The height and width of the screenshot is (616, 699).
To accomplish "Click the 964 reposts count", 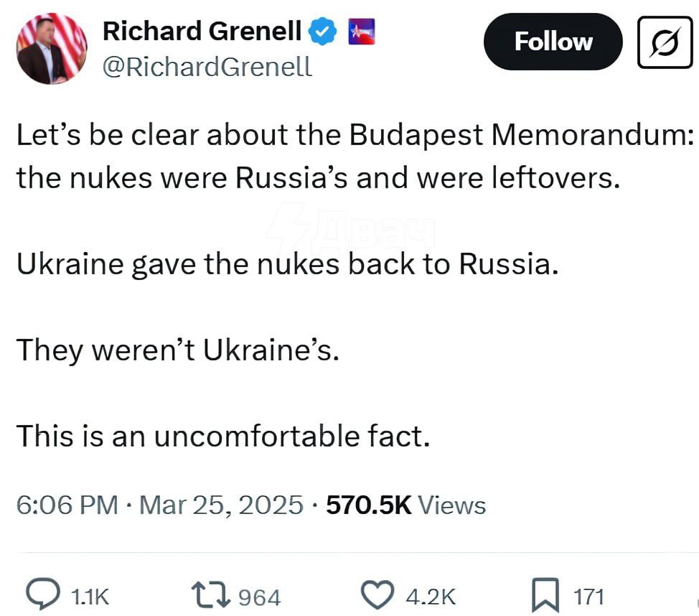I will point(258,597).
